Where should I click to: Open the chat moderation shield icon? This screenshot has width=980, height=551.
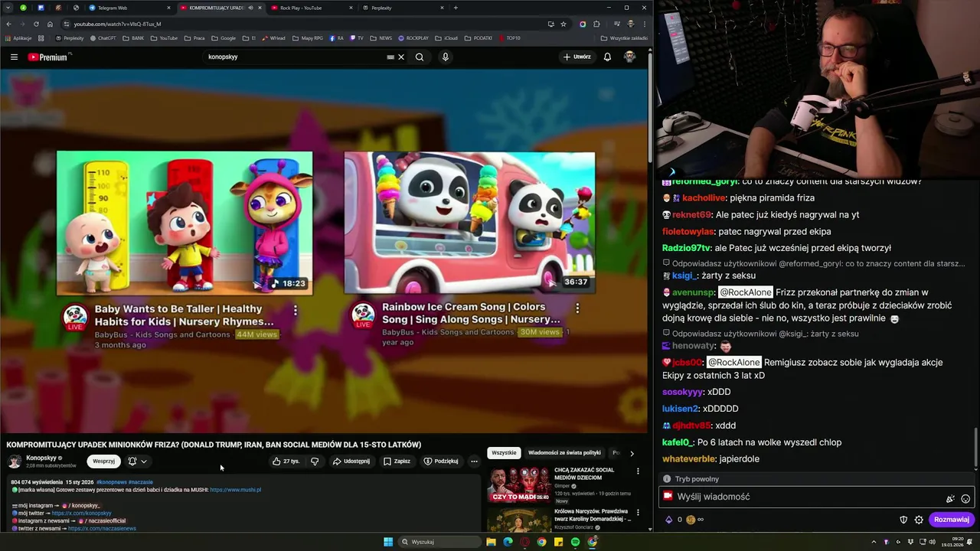coord(904,520)
